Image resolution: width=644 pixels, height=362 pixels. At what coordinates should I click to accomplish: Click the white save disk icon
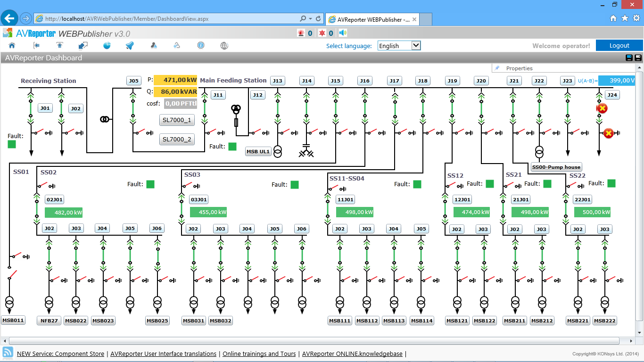point(638,58)
